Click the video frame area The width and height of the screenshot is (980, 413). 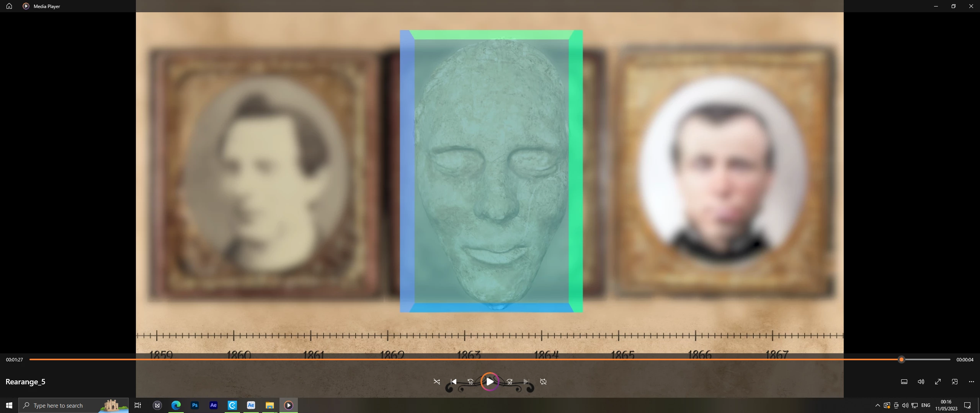[x=489, y=172]
